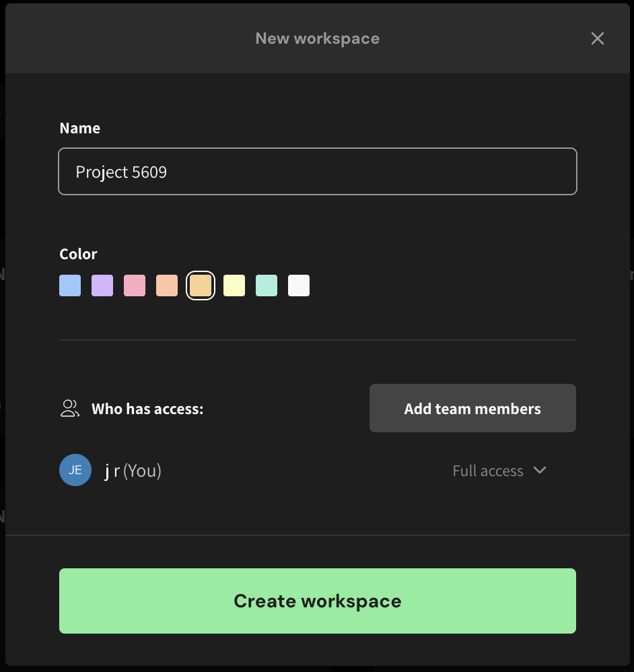Image resolution: width=634 pixels, height=672 pixels.
Task: Open the Full access permission dropdown
Action: 499,471
